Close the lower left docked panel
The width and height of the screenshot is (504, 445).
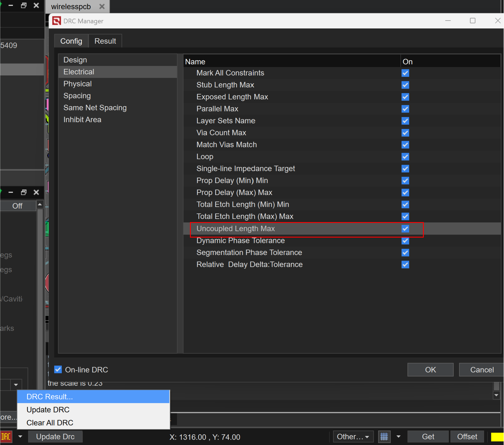tap(36, 192)
